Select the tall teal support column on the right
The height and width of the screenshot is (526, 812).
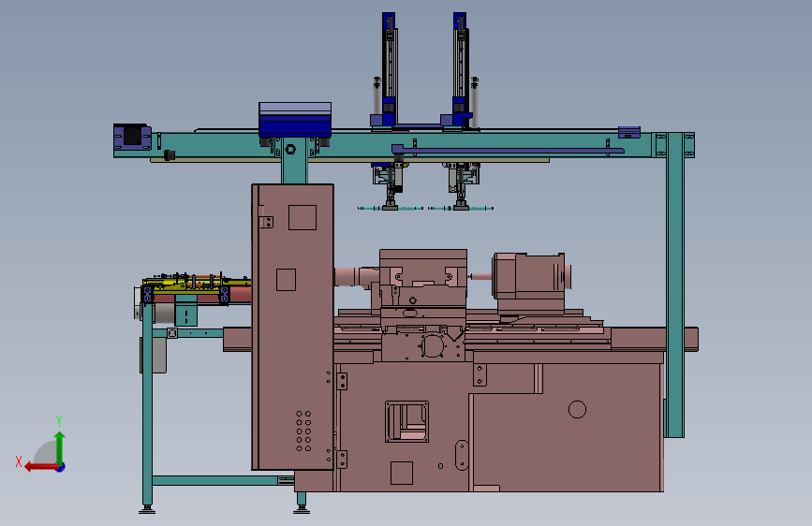674,285
